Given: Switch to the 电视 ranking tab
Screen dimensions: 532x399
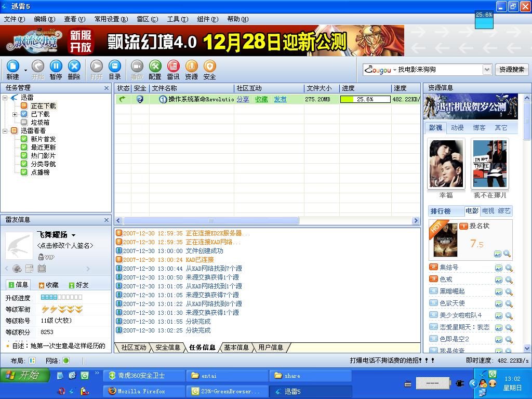Looking at the screenshot, I should [x=488, y=211].
